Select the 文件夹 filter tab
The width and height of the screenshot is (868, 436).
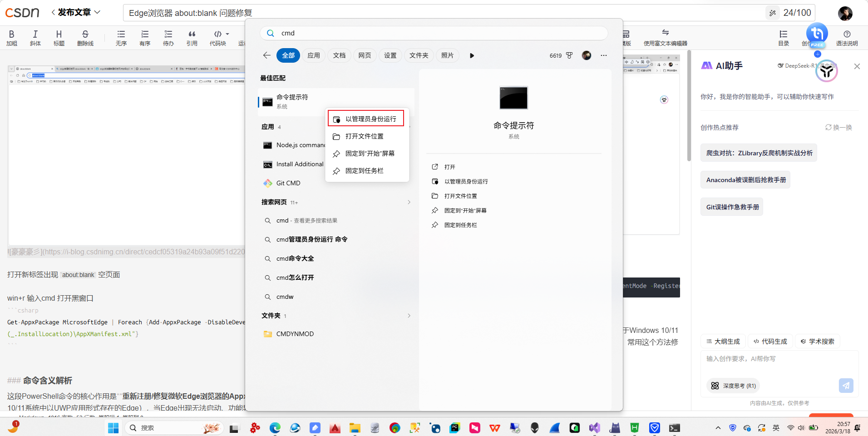419,55
